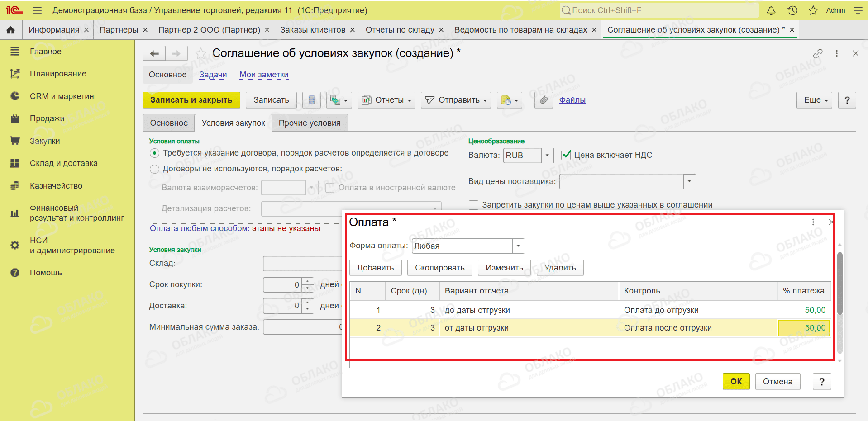Image resolution: width=868 pixels, height=421 pixels.
Task: Open favorites star in top bar
Action: 813,10
